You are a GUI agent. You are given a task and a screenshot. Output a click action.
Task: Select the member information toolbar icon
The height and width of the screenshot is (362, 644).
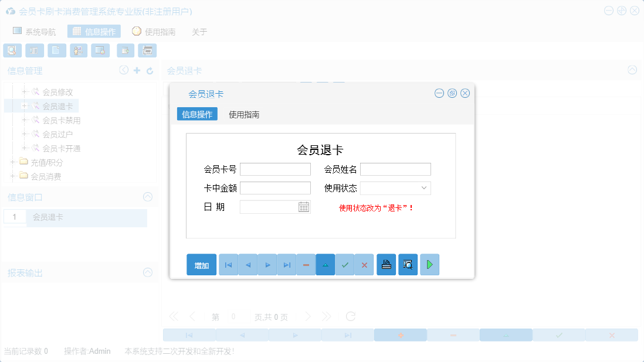click(78, 50)
